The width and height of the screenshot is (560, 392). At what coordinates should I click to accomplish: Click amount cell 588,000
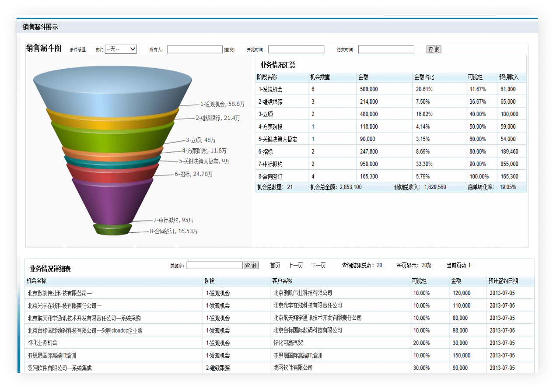tap(368, 89)
